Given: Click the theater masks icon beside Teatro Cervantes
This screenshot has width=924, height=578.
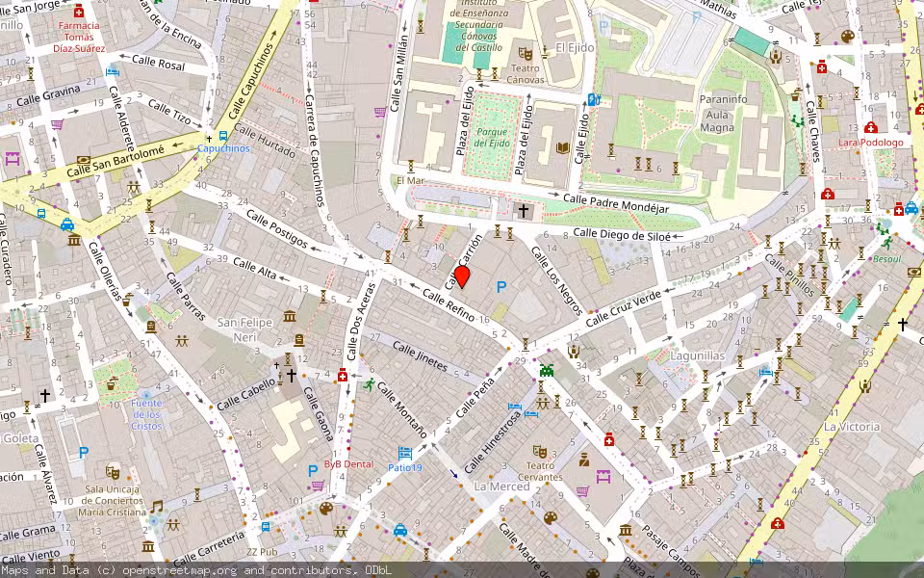Looking at the screenshot, I should (539, 451).
